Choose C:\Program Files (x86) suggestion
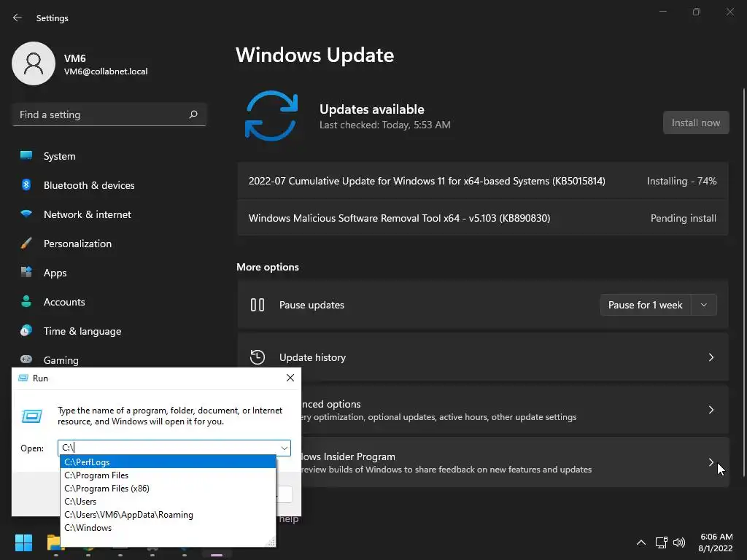This screenshot has width=747, height=560. point(169,488)
